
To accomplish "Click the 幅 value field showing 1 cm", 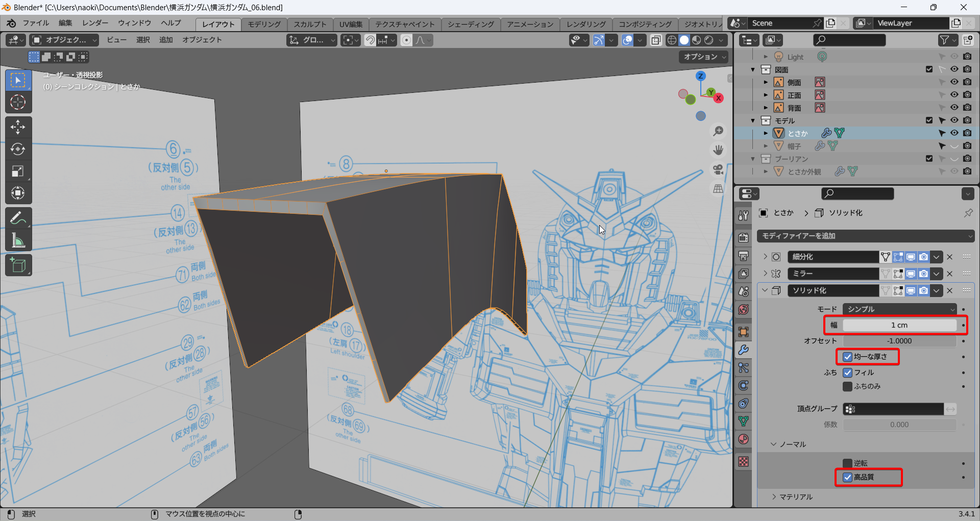I will tap(899, 325).
